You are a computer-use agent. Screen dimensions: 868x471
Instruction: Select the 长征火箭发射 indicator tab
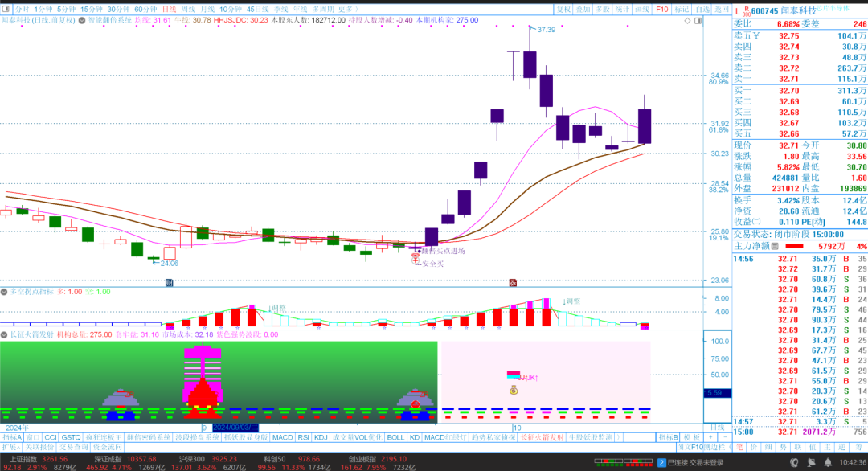pos(542,437)
